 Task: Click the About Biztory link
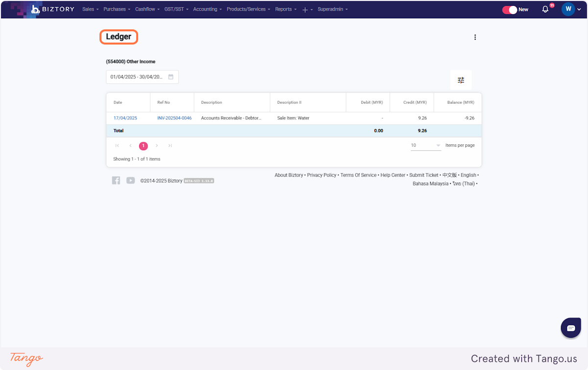click(x=289, y=175)
